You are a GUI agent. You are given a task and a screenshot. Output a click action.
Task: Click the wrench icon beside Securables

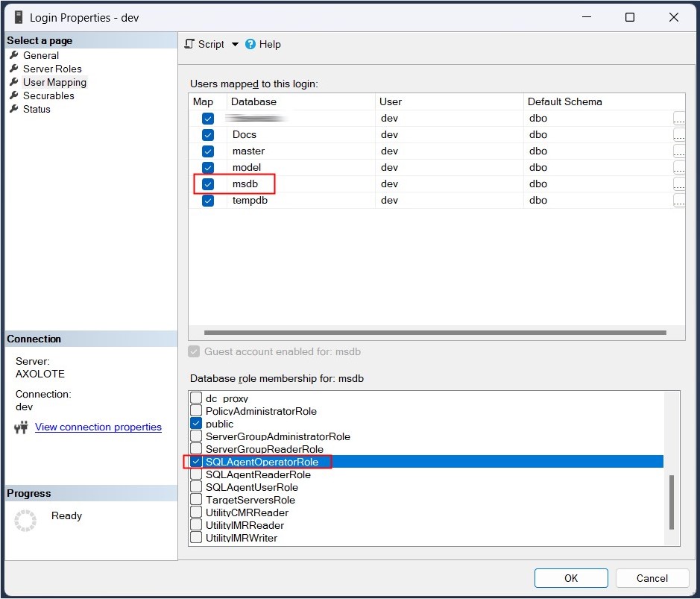(x=14, y=95)
